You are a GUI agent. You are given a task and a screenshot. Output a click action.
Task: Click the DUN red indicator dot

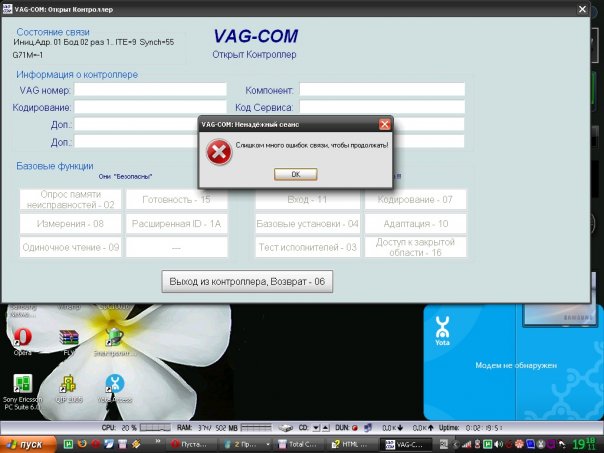(354, 428)
